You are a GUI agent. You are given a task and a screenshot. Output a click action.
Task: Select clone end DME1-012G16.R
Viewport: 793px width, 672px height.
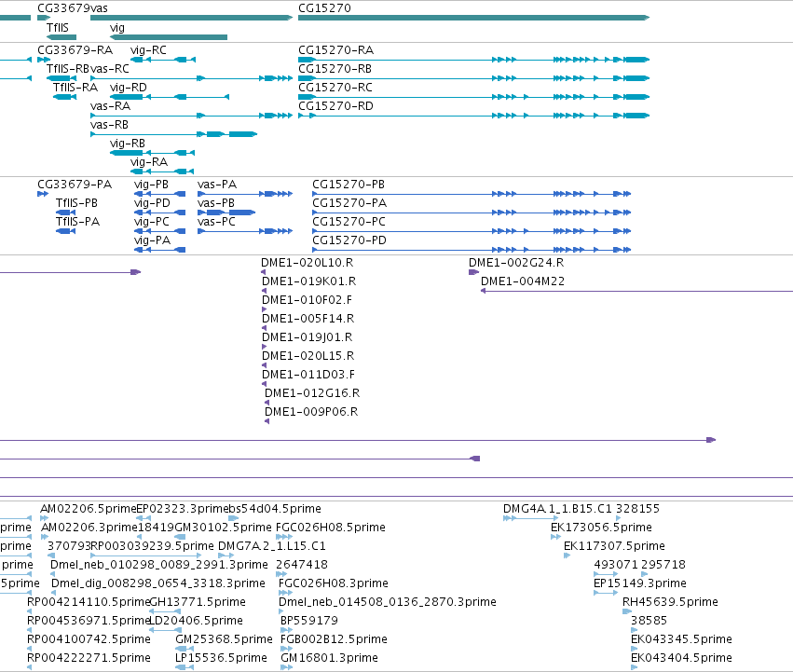coord(312,393)
